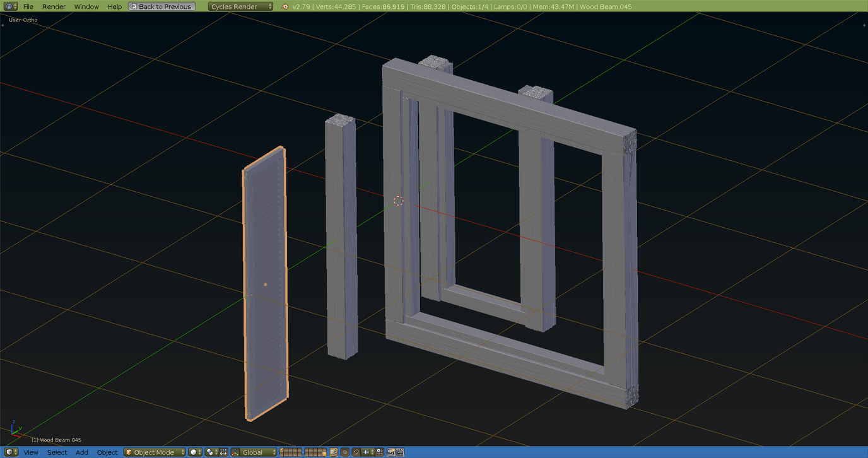Click the User Ortho view label
Screen dimensions: 868x458
(x=23, y=20)
